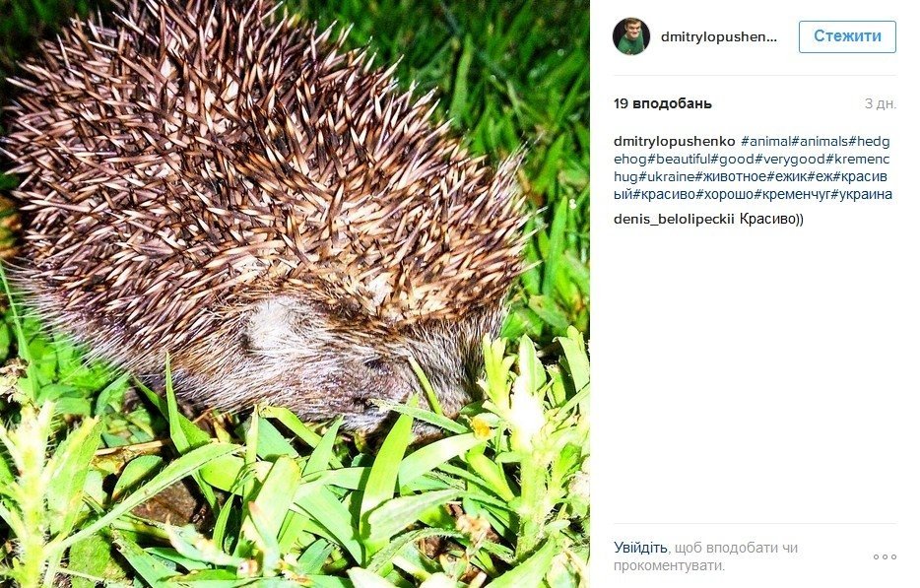The height and width of the screenshot is (588, 920).
Task: Open the #verygood hashtag
Action: [x=790, y=159]
